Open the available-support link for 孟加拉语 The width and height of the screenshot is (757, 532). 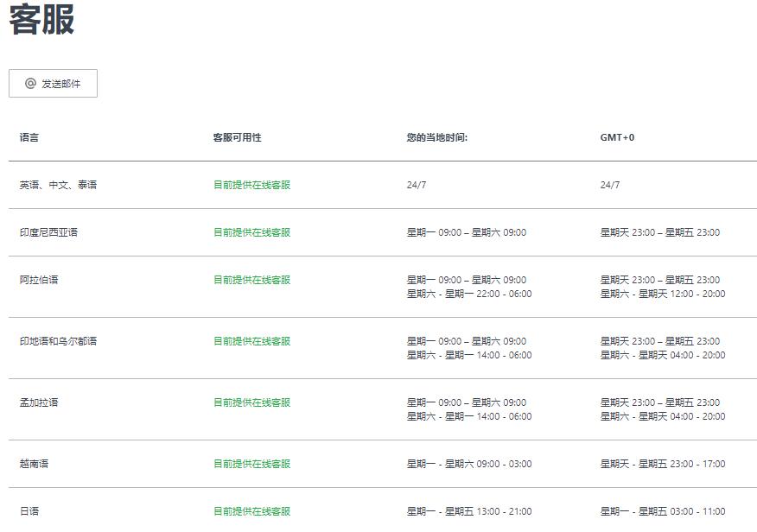pos(252,402)
